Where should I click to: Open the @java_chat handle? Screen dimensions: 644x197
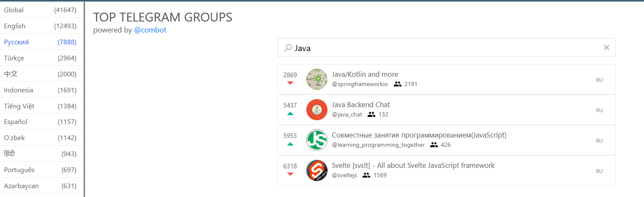(347, 114)
